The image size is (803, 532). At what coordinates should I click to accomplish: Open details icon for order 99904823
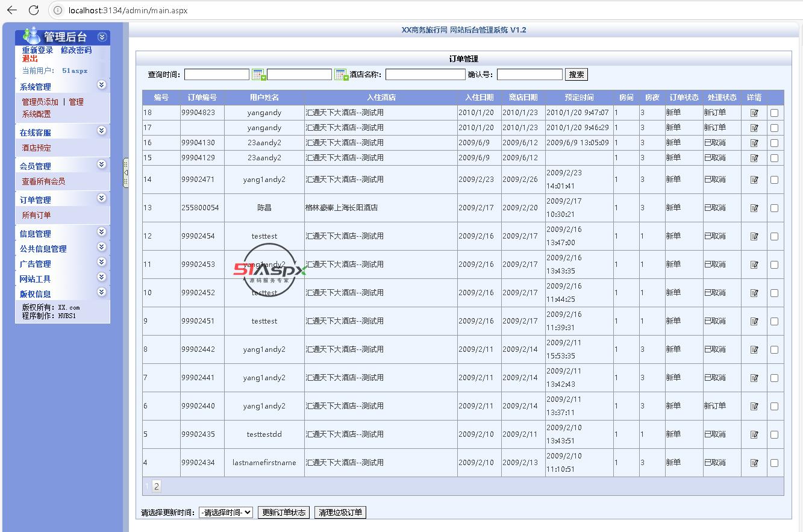754,113
